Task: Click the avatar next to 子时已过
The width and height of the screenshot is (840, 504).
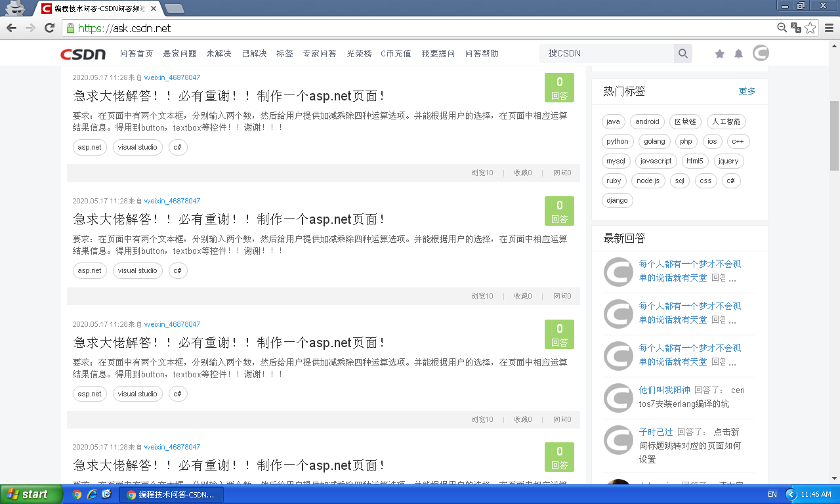Action: click(618, 440)
